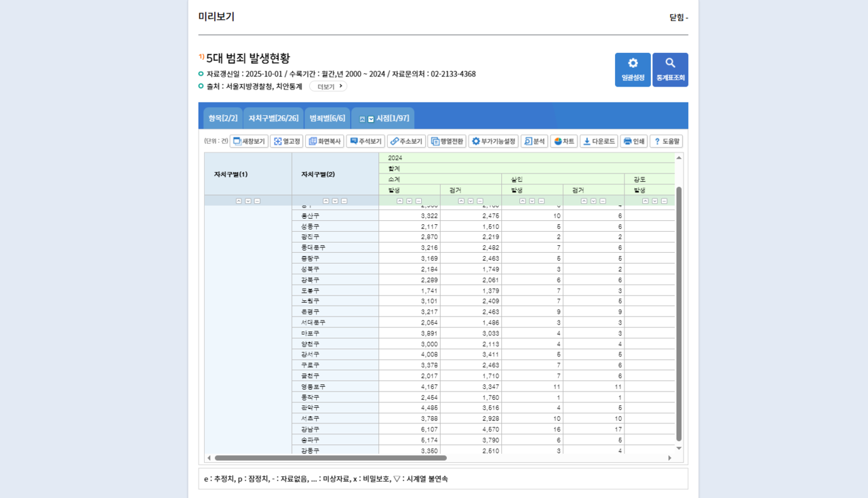The image size is (868, 498).
Task: Click the 6,107 value cell
Action: click(410, 429)
